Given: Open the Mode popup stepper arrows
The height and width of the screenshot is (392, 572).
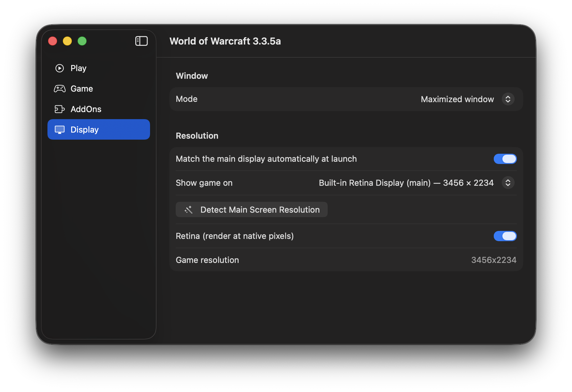Looking at the screenshot, I should [x=508, y=99].
